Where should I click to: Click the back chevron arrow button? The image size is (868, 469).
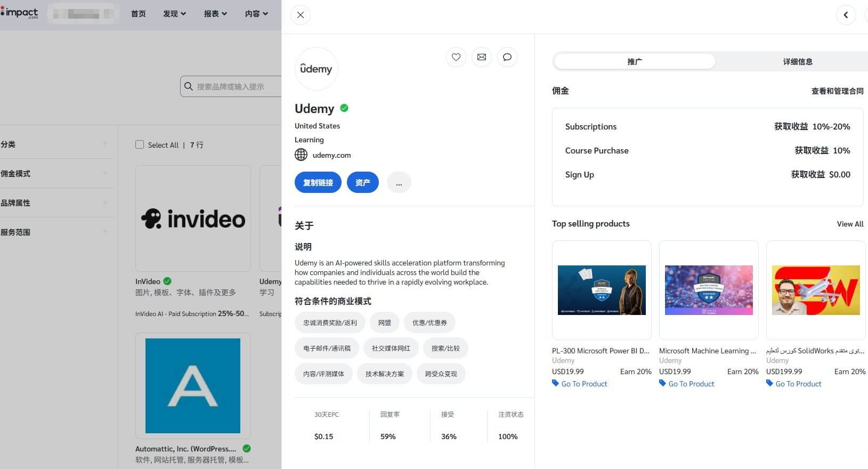click(x=846, y=15)
